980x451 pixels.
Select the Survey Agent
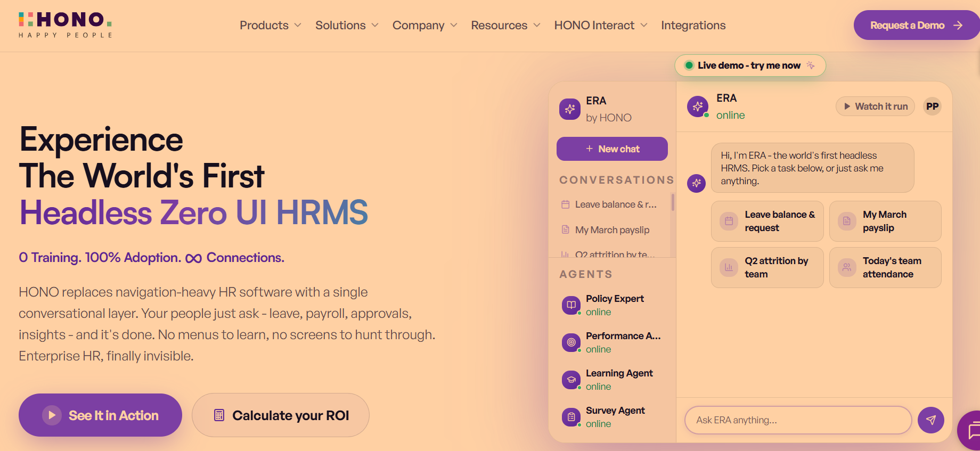click(x=612, y=417)
